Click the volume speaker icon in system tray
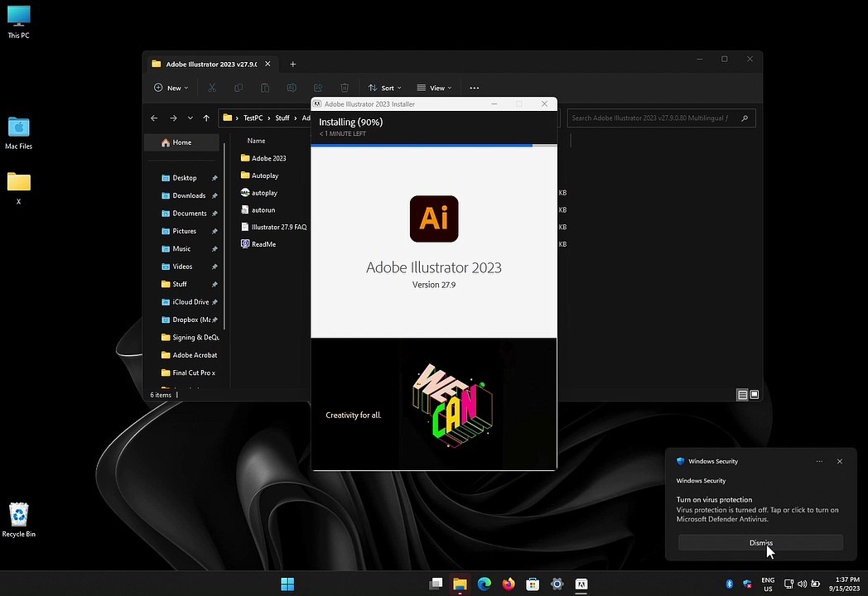 pos(802,584)
